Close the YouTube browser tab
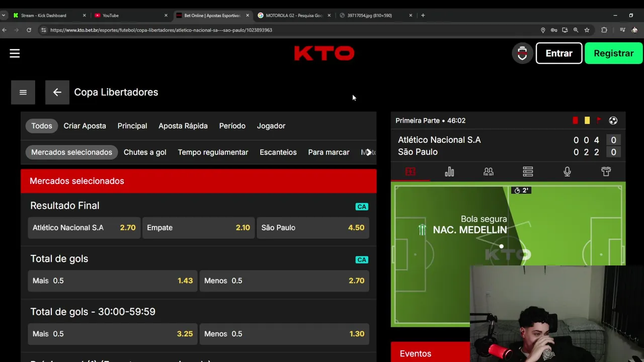The image size is (644, 362). (x=166, y=16)
